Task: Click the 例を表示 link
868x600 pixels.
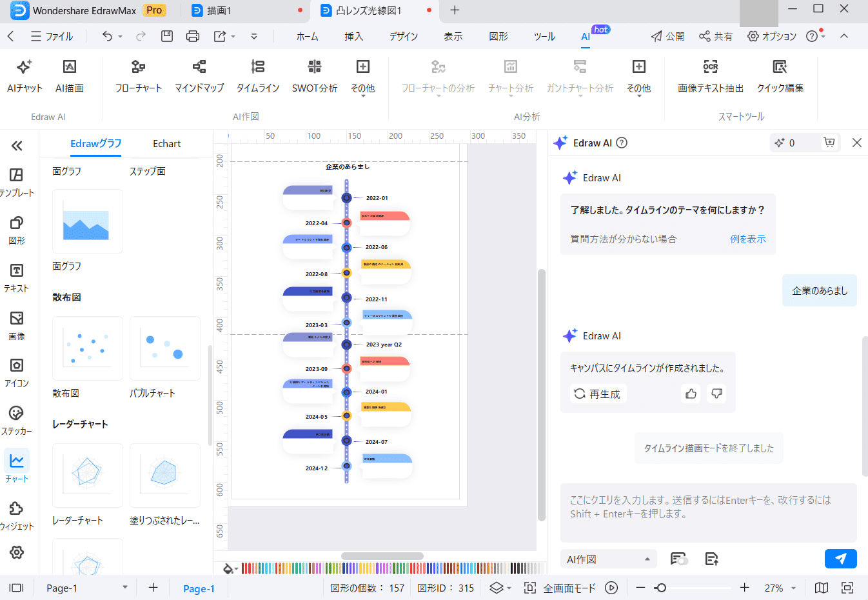Action: (747, 239)
